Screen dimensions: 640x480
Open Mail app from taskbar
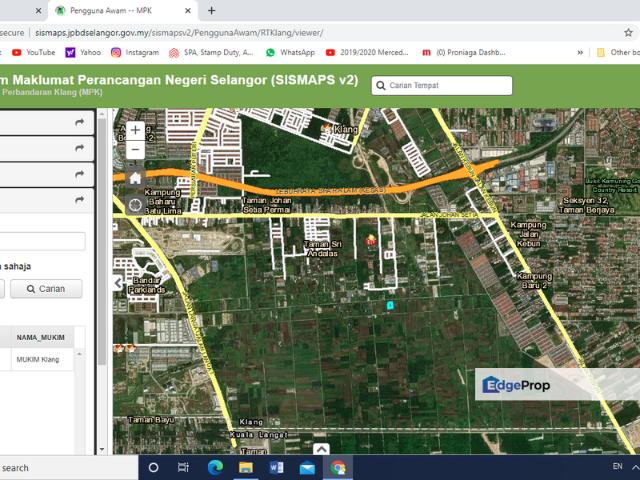click(x=307, y=467)
